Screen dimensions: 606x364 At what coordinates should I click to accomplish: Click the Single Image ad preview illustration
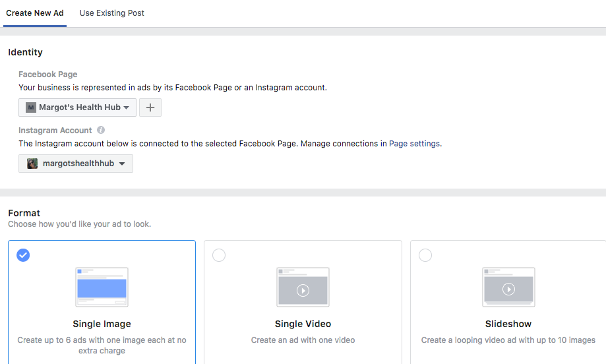tap(102, 287)
